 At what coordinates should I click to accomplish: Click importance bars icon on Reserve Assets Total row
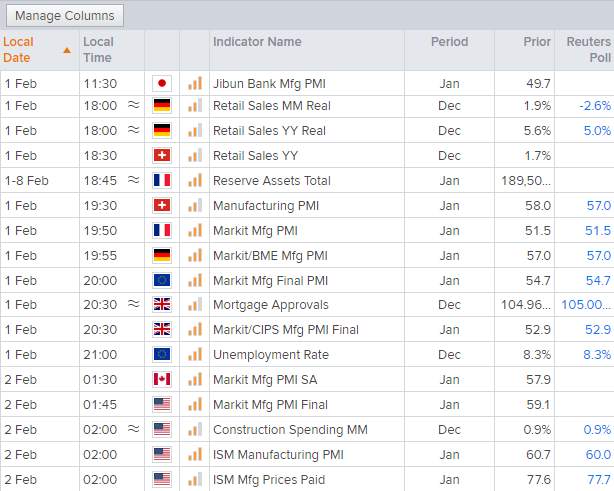tap(195, 180)
